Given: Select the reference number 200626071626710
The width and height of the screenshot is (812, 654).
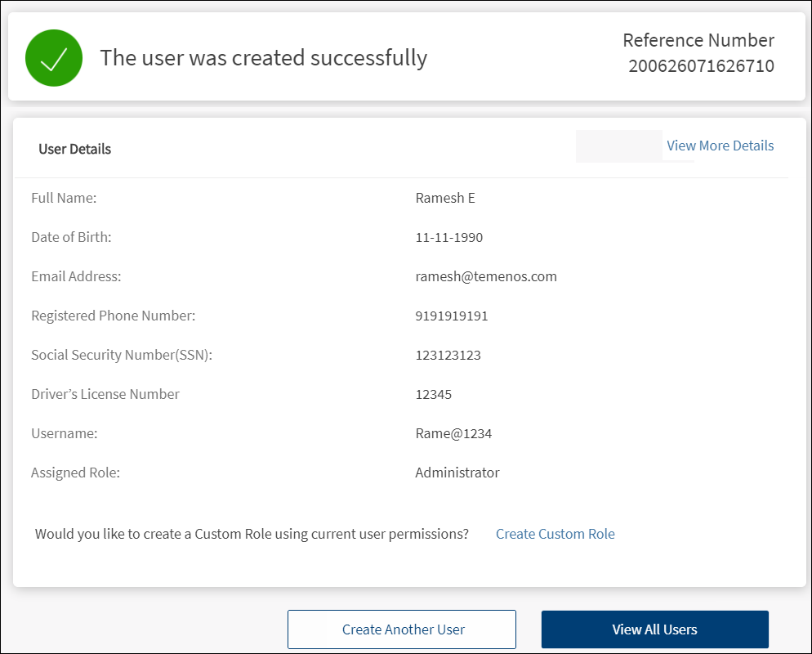Looking at the screenshot, I should pos(701,66).
